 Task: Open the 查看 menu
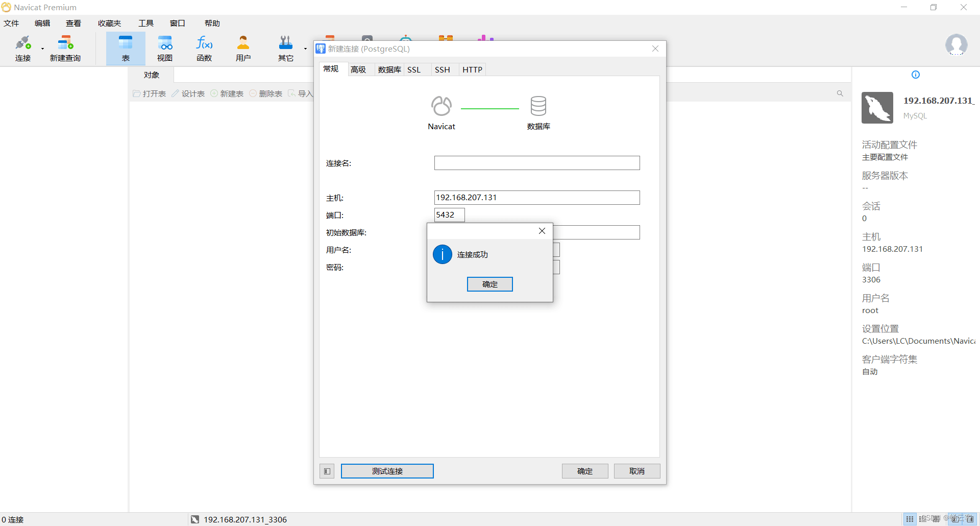[73, 23]
